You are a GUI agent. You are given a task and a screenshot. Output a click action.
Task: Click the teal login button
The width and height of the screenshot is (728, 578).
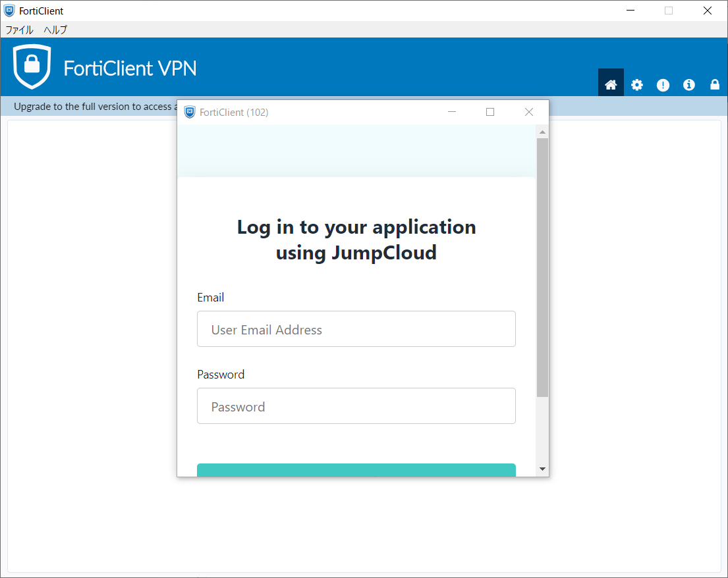(x=356, y=469)
